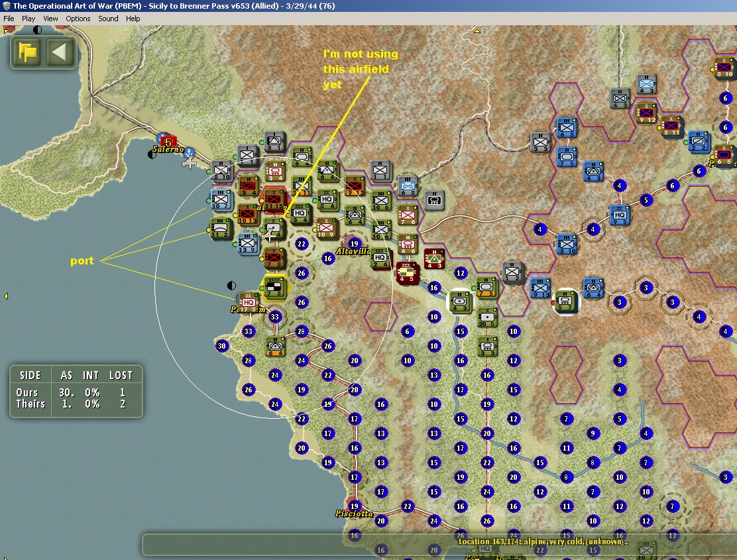
Task: Click the anchor port icon at Salerno
Action: pyautogui.click(x=188, y=152)
